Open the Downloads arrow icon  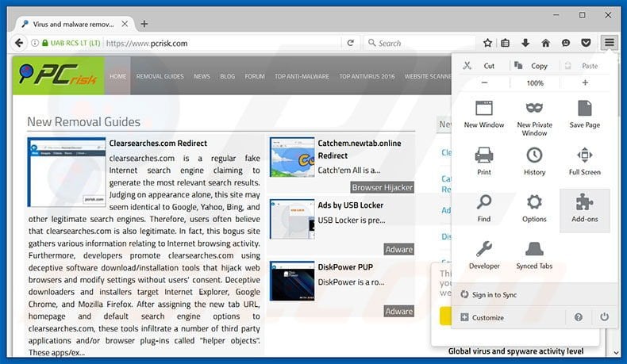(525, 43)
